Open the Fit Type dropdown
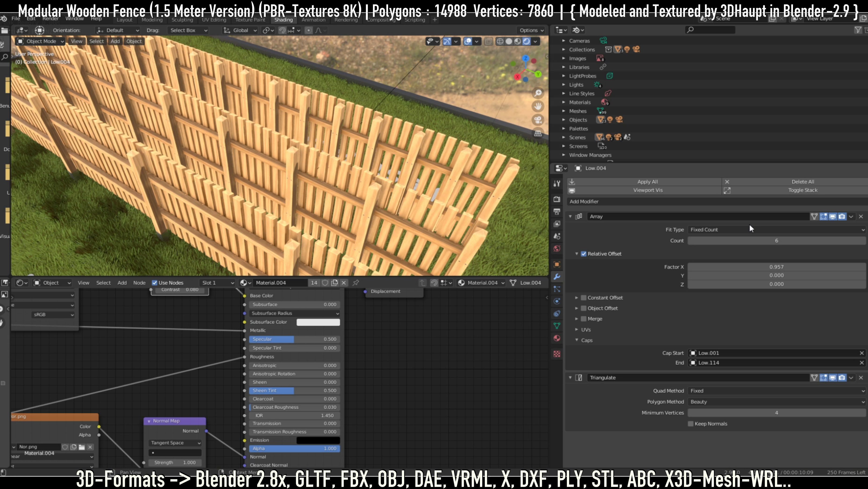The image size is (868, 489). tap(776, 230)
